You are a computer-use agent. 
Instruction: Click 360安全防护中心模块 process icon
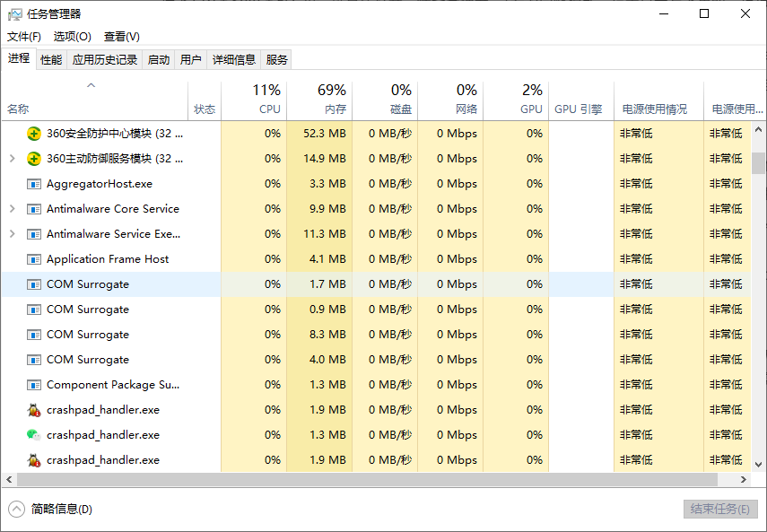point(34,134)
